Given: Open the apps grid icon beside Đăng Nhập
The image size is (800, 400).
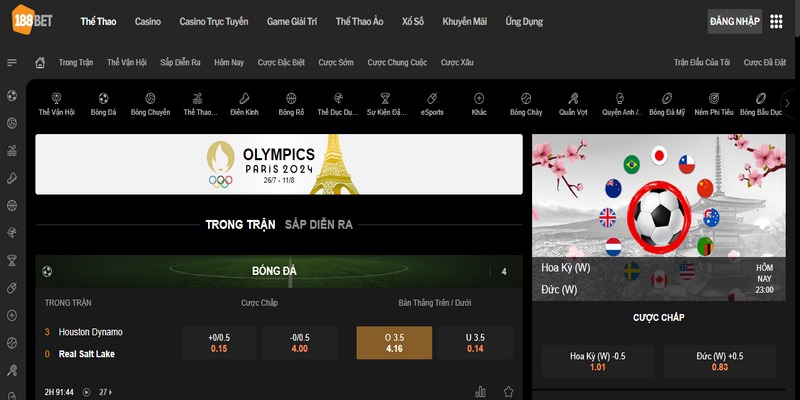Looking at the screenshot, I should pyautogui.click(x=776, y=21).
